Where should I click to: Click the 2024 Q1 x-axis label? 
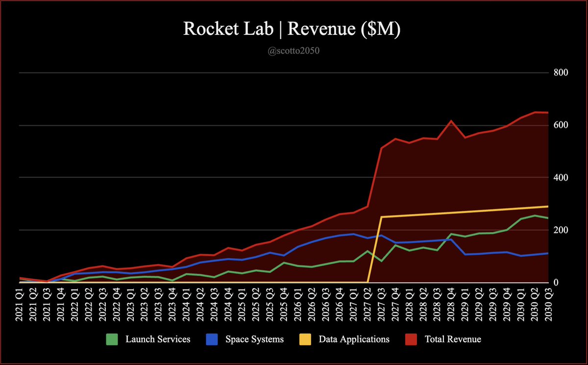(187, 305)
